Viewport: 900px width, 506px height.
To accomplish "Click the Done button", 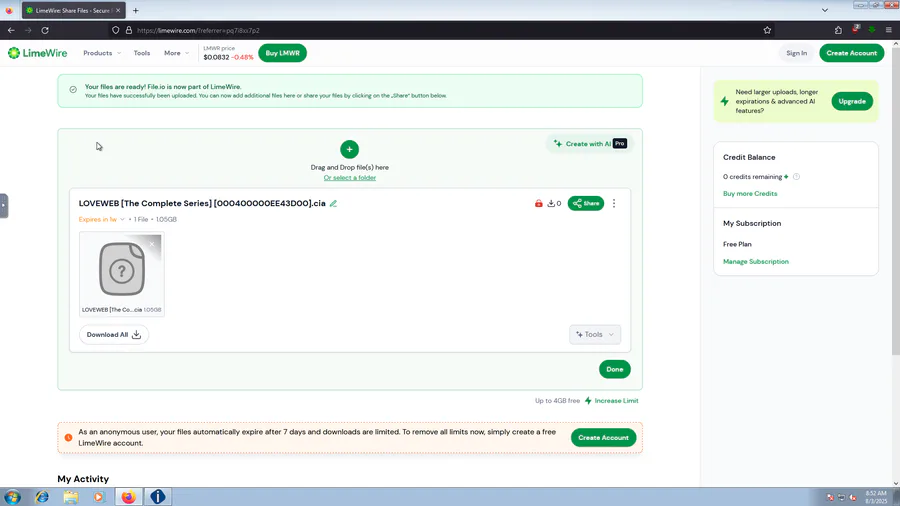I will [x=615, y=369].
